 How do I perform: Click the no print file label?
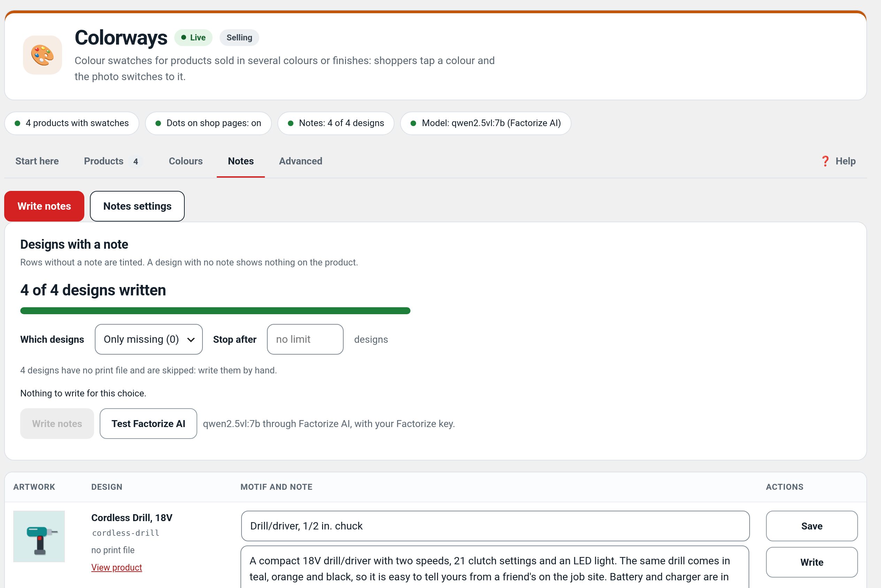tap(113, 550)
